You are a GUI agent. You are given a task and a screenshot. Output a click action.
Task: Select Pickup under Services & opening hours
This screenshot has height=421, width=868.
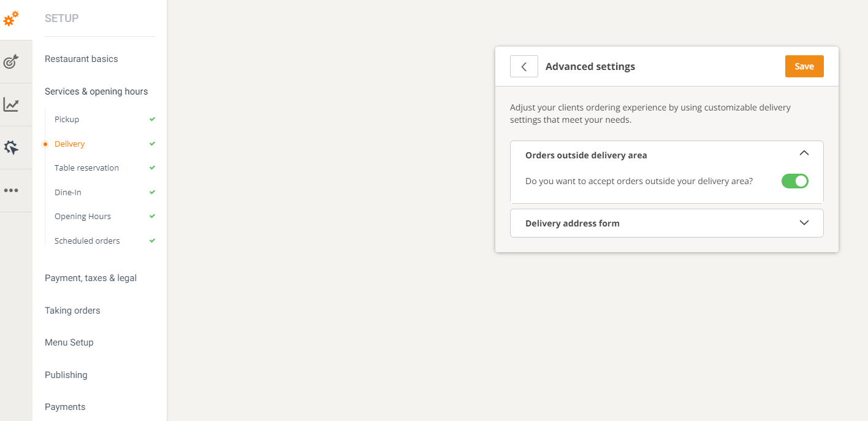coord(66,119)
